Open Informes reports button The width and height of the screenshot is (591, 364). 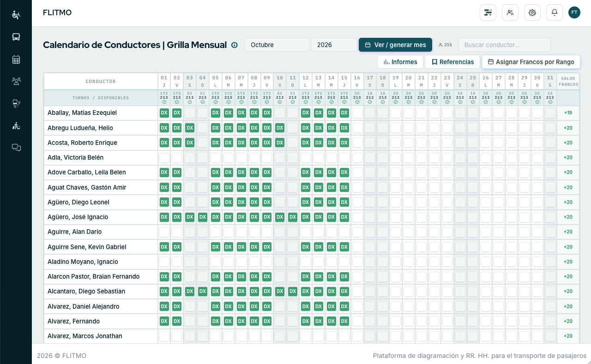400,62
